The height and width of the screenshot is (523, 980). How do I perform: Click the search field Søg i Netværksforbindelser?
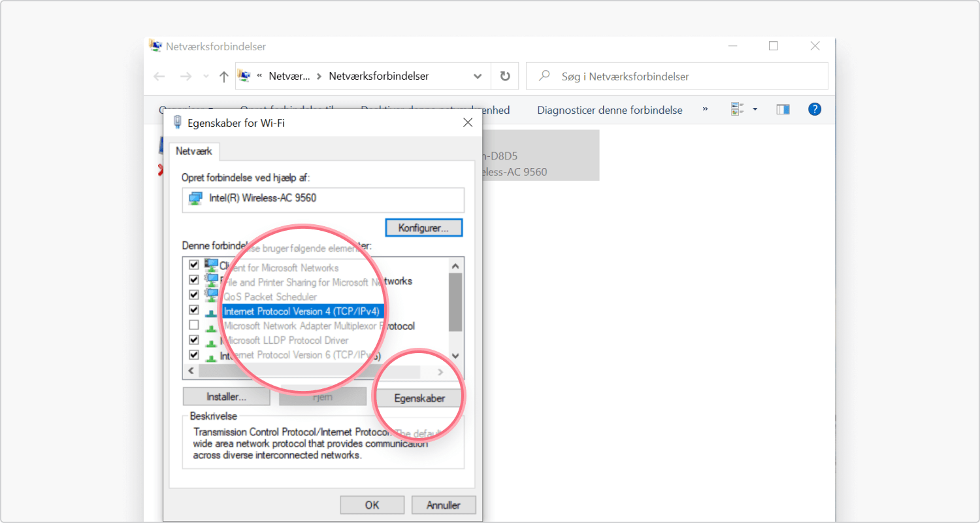(x=678, y=76)
